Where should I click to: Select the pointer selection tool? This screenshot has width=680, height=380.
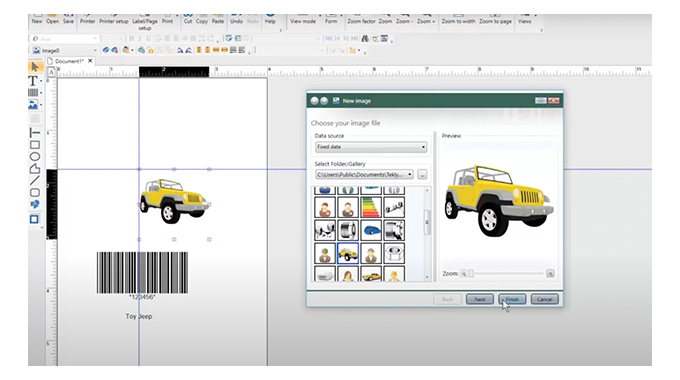pos(35,67)
